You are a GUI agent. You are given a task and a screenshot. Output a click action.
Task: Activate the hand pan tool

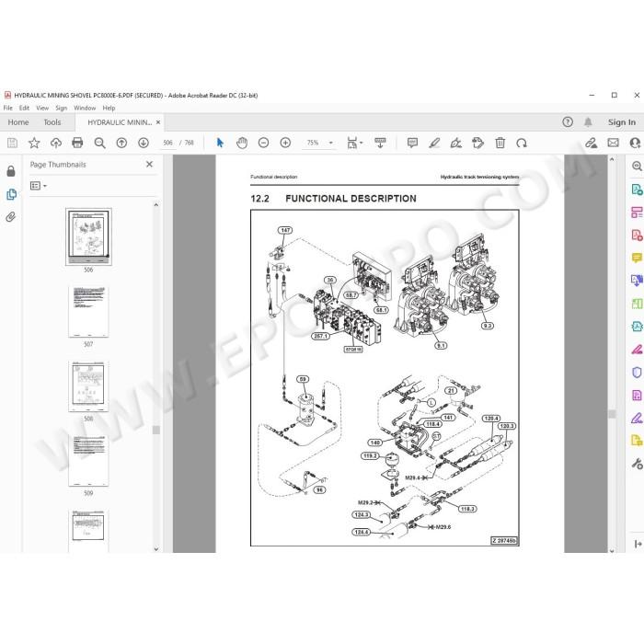[x=242, y=143]
